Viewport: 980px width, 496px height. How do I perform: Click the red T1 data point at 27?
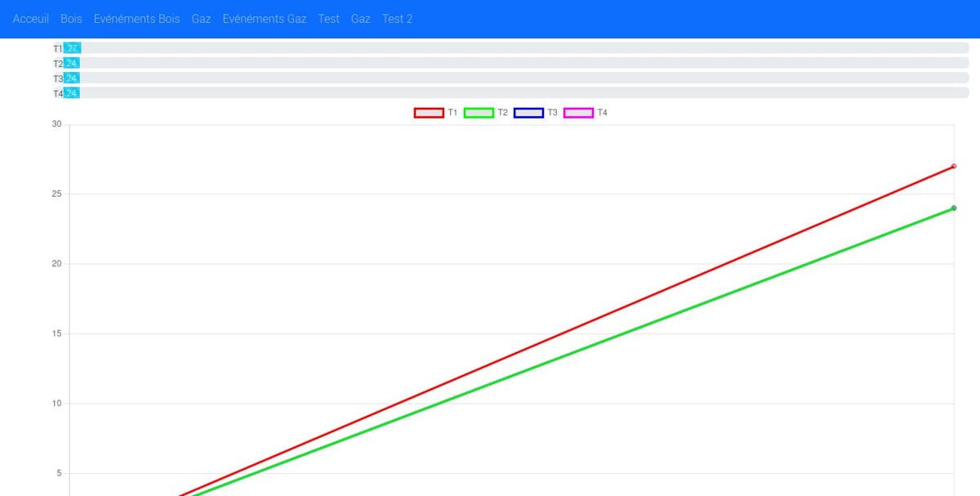(954, 167)
